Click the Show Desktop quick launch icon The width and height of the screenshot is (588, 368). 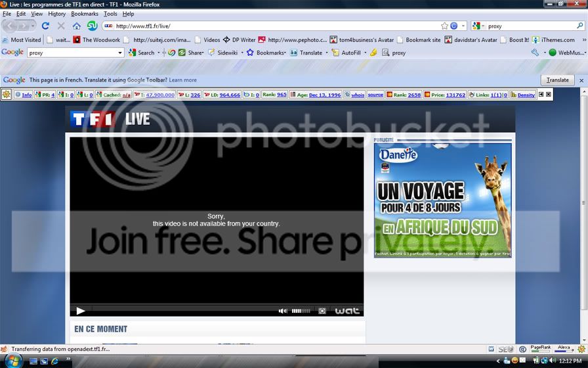(33, 361)
